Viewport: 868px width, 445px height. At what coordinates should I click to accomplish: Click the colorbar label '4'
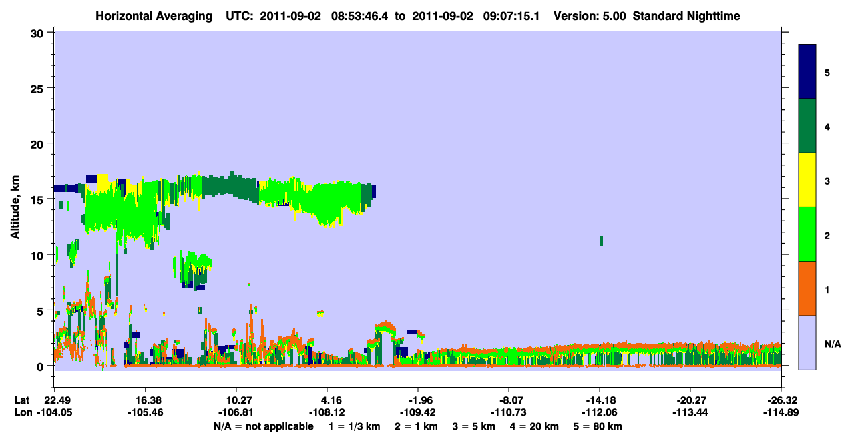827,127
